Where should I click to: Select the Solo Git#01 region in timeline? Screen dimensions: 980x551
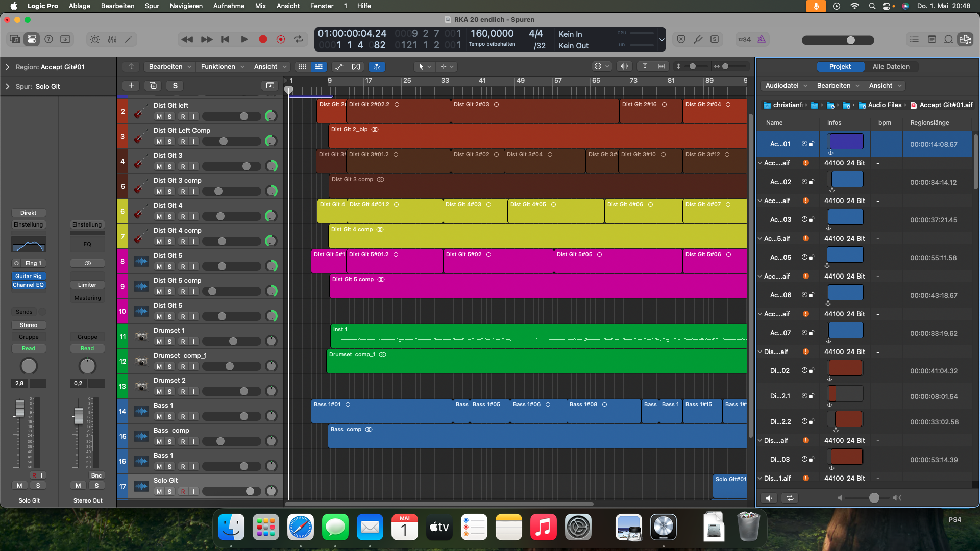(x=730, y=486)
